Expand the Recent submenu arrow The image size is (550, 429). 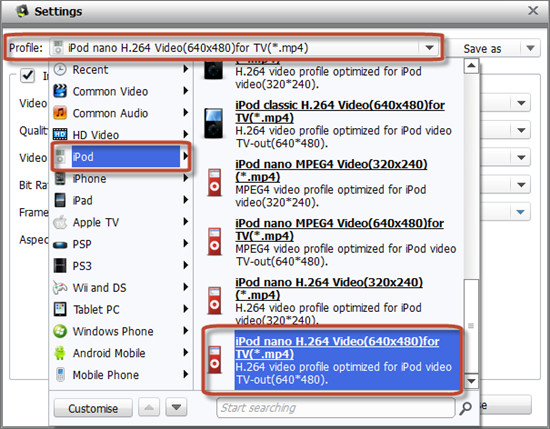[x=186, y=69]
